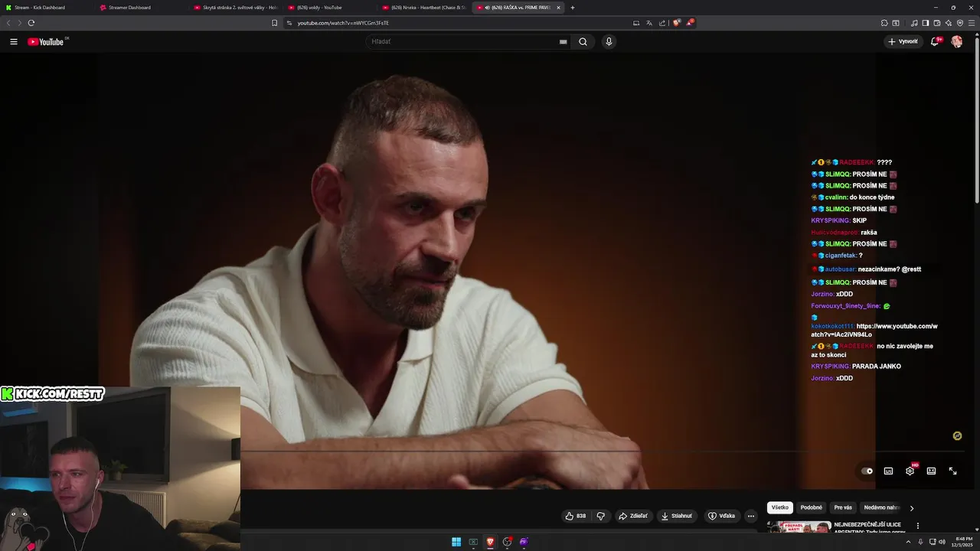Open the Brave browser taskbar icon

click(490, 542)
